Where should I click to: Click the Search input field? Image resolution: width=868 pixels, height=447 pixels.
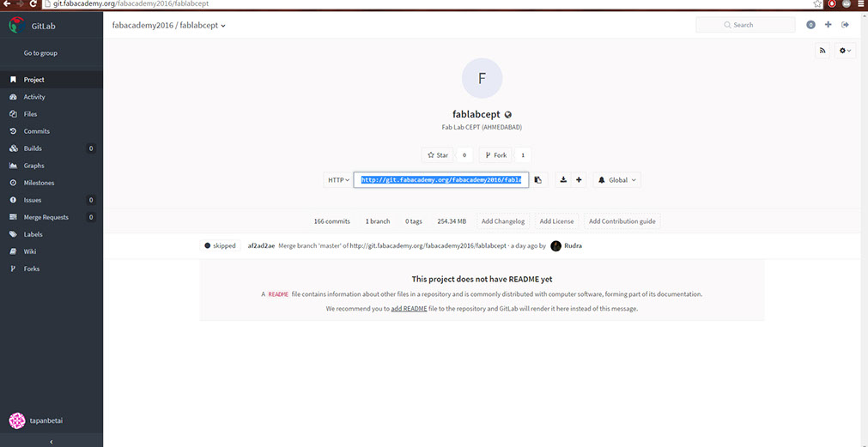tap(745, 25)
